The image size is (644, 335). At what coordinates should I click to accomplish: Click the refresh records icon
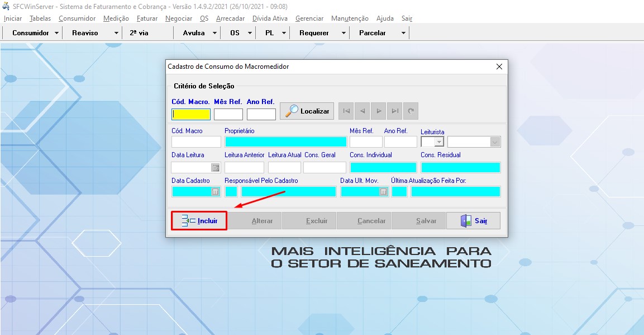(411, 111)
